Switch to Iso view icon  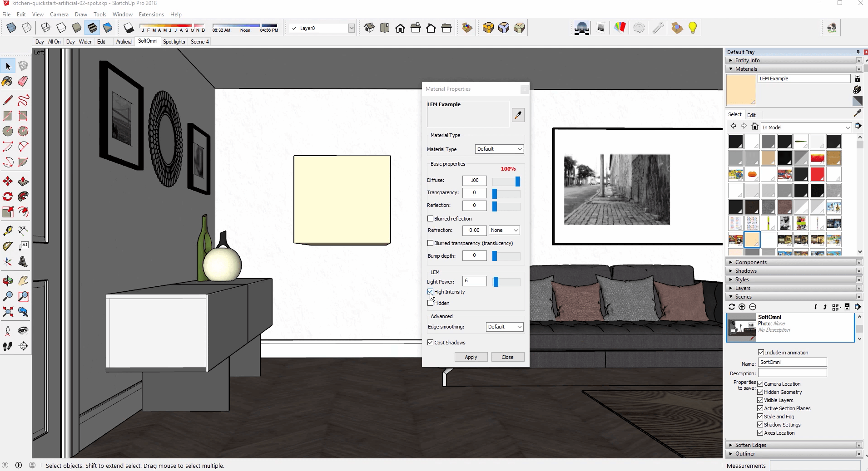pos(369,28)
